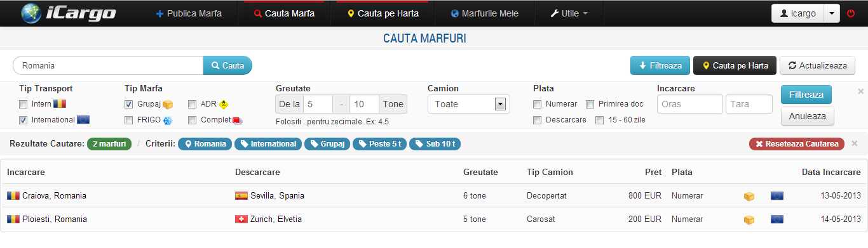Screen dimensions: 868x248
Task: Click the Oras loading city field
Action: pyautogui.click(x=689, y=104)
